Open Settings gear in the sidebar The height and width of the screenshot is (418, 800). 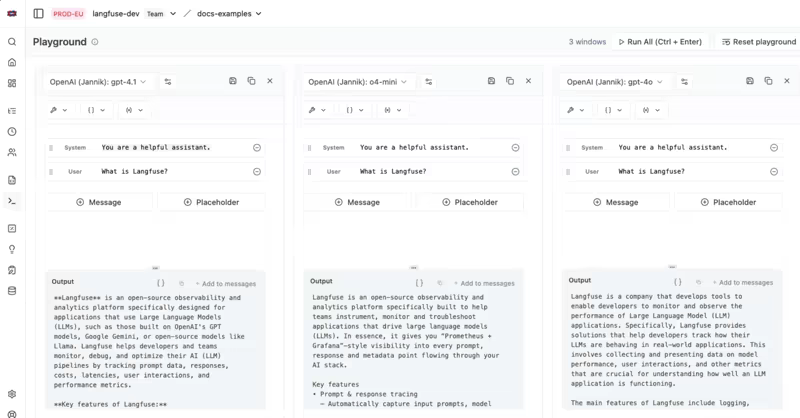click(12, 394)
